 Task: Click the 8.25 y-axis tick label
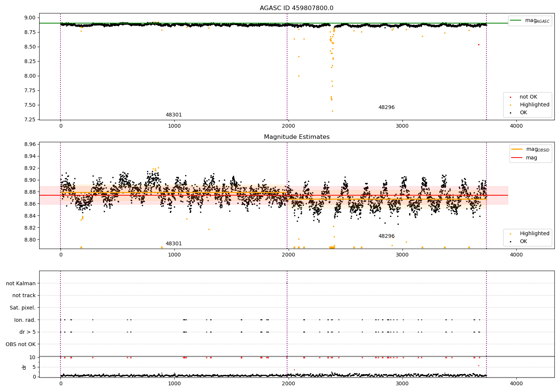click(x=30, y=61)
